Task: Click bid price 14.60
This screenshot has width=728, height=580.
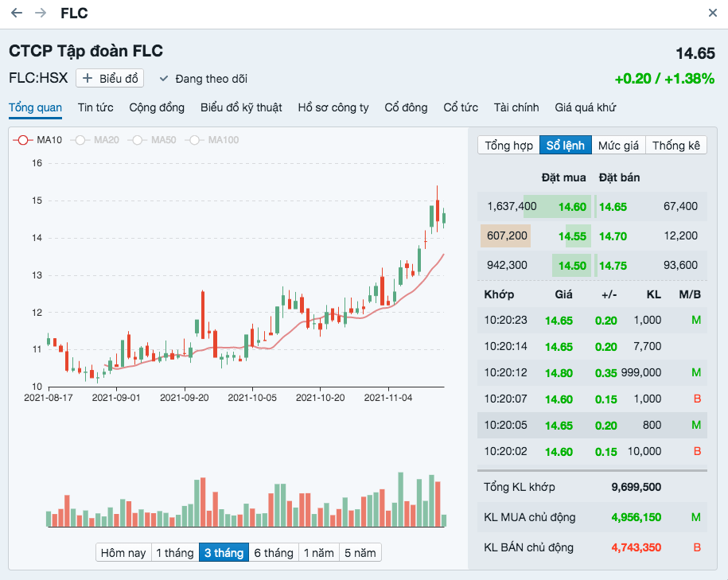Action: coord(572,207)
